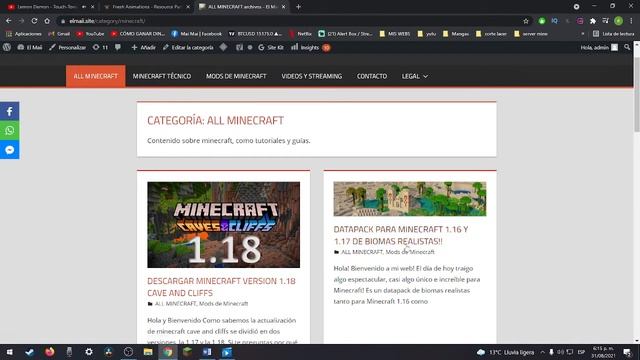Viewport: 640px width, 360px height.
Task: Open taskbar notification center icon
Action: 627,352
